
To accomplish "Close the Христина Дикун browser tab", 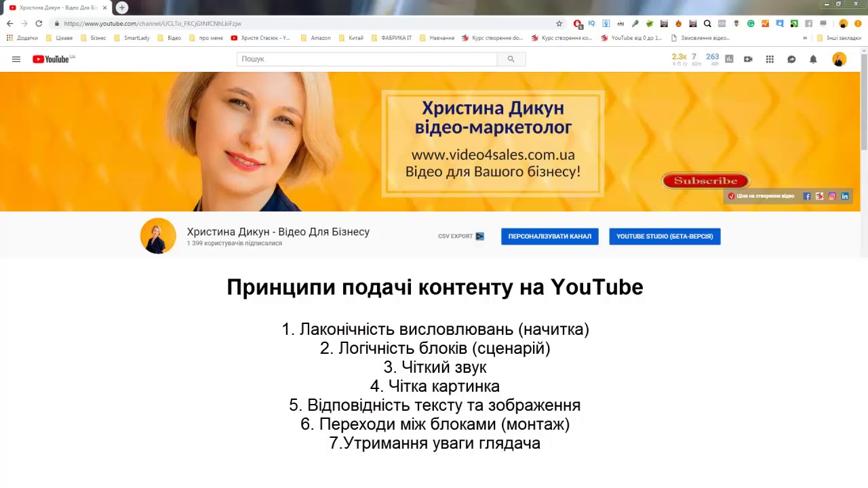I will click(104, 7).
